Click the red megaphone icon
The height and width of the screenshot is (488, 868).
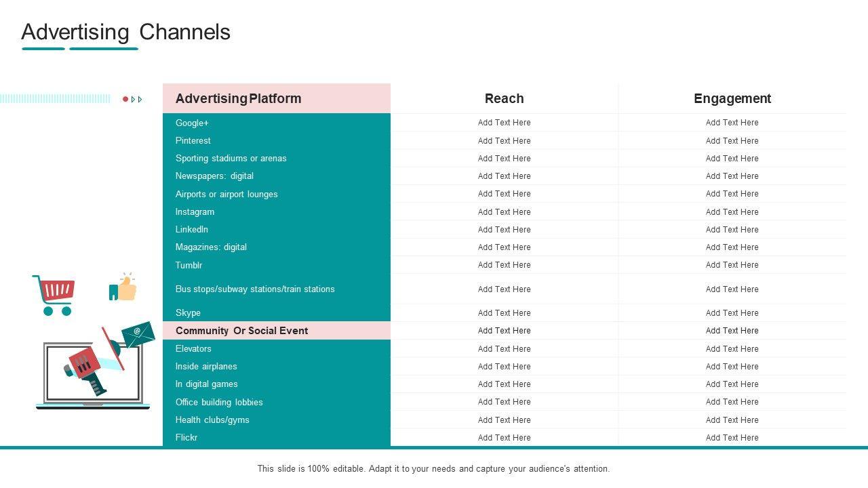click(86, 366)
